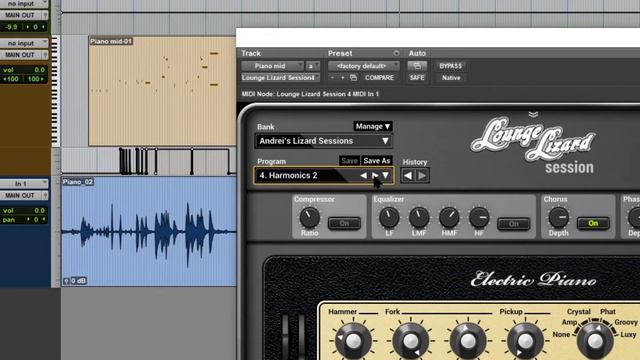Turn off the Chorus On switch
The width and height of the screenshot is (640, 360).
click(x=593, y=223)
